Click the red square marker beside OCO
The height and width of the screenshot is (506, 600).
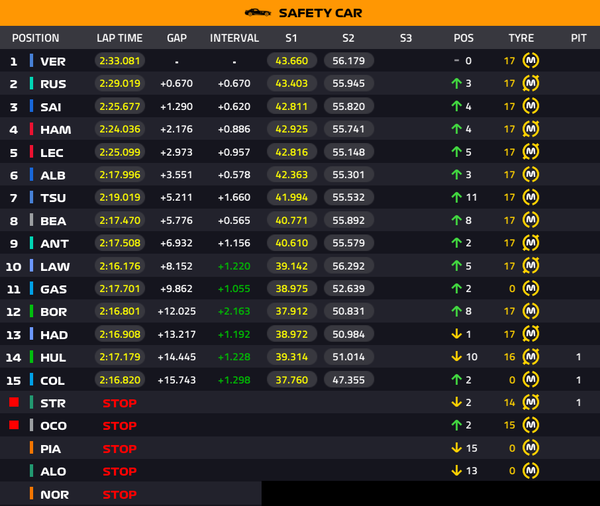14,425
